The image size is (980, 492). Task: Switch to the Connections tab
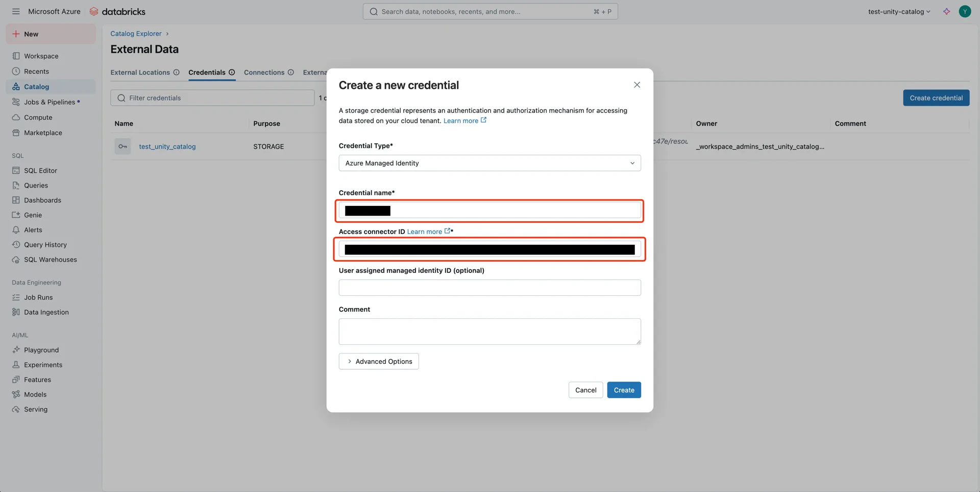(264, 73)
